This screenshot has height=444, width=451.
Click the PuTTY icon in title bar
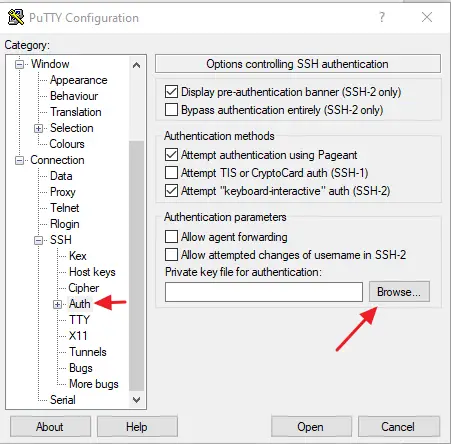[16, 17]
